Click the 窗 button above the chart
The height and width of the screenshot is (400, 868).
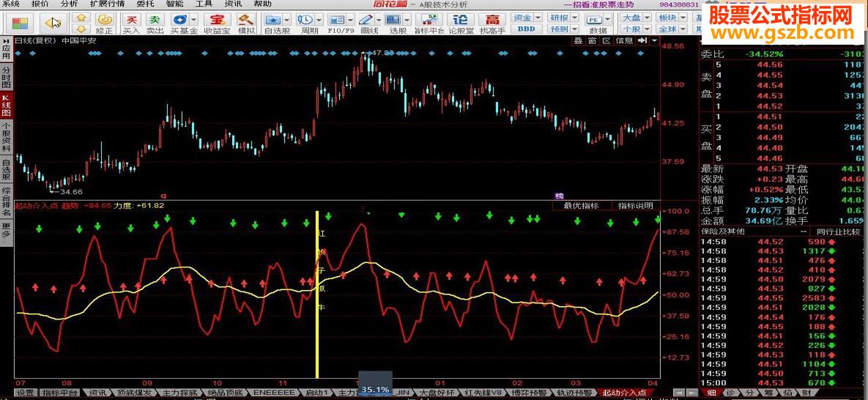click(x=593, y=40)
